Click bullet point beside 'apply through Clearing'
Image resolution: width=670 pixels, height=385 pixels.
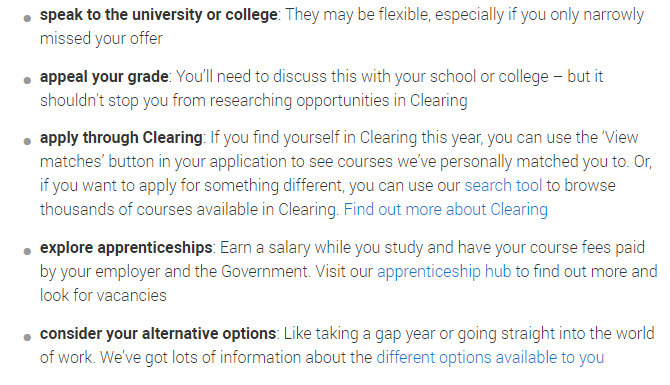click(x=27, y=141)
